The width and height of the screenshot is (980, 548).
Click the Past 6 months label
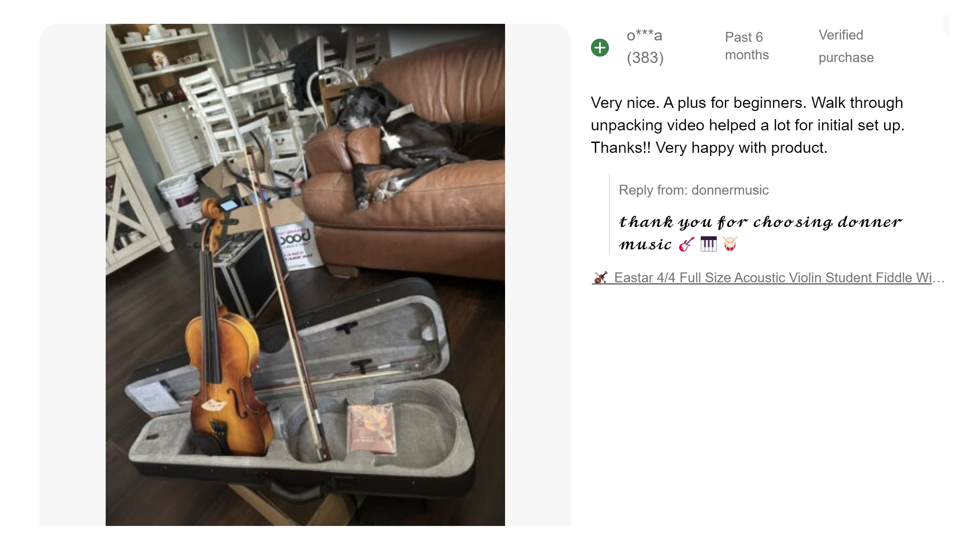(x=747, y=46)
